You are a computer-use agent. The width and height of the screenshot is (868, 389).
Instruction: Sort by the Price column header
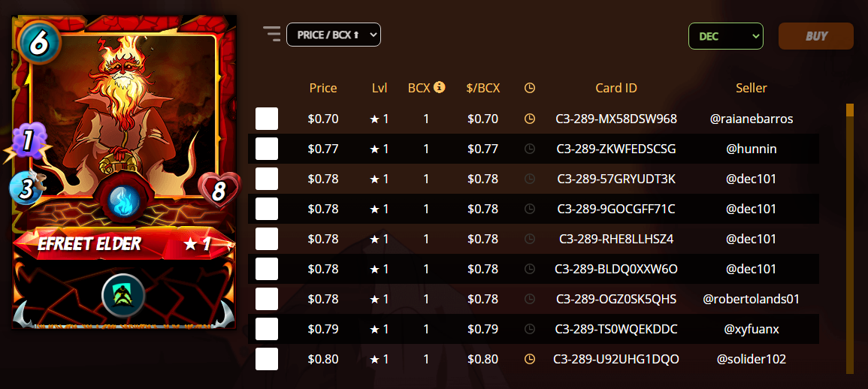point(323,87)
